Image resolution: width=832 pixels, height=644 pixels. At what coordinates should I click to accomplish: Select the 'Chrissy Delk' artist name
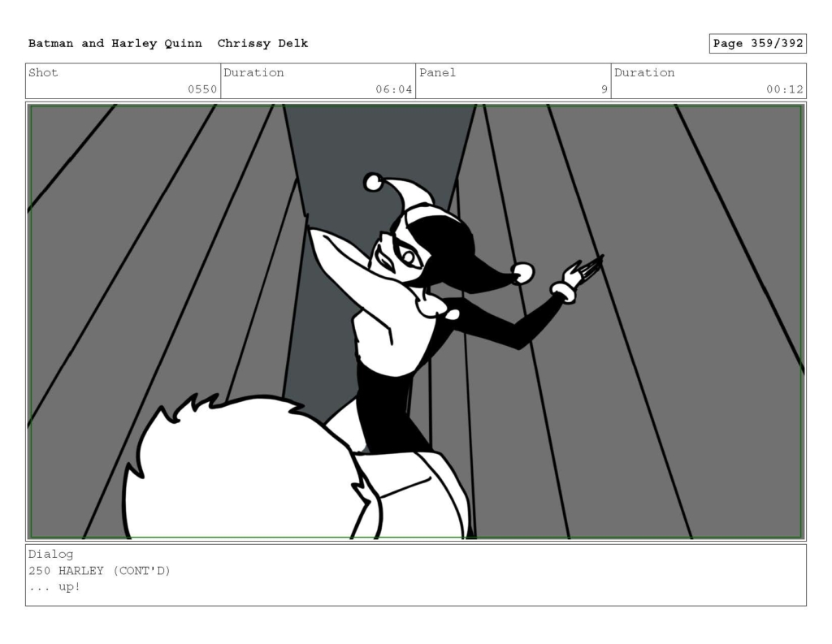262,44
